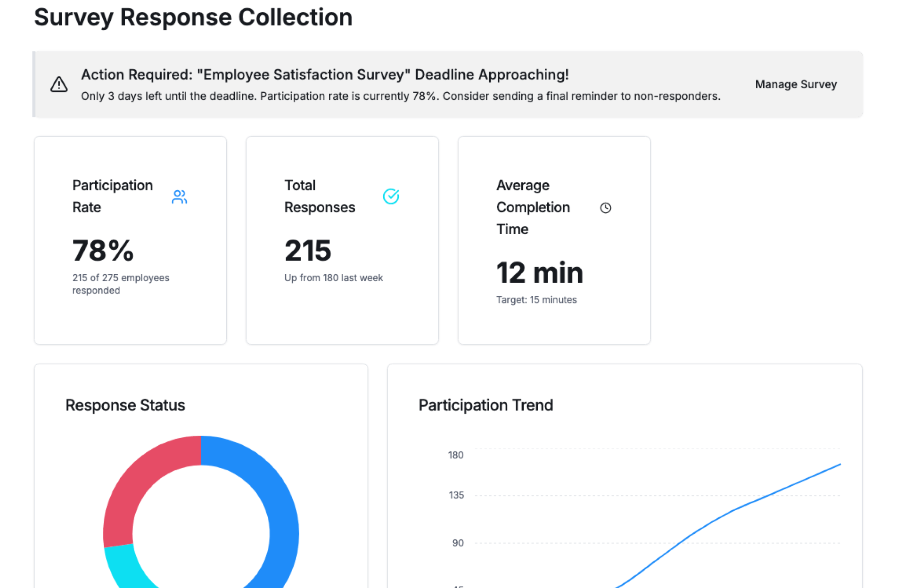Click the 215 total responses value
Screen dimensions: 905x588
pyautogui.click(x=308, y=250)
